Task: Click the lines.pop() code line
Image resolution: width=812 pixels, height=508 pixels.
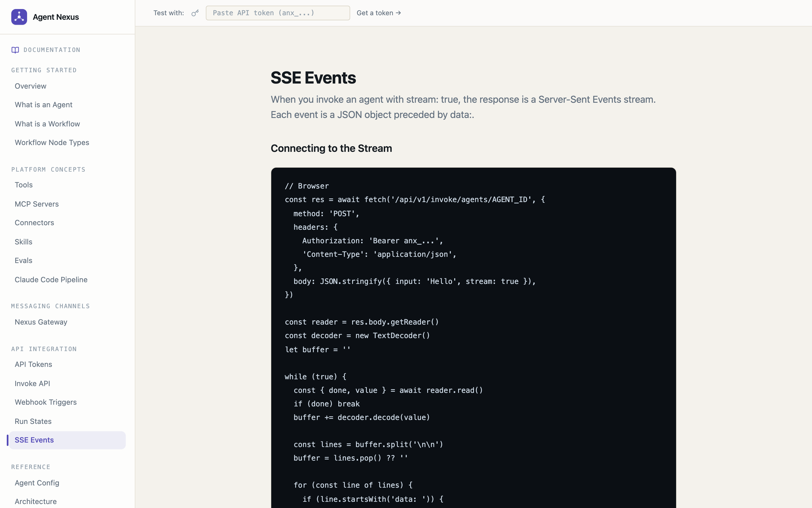Action: [351, 458]
